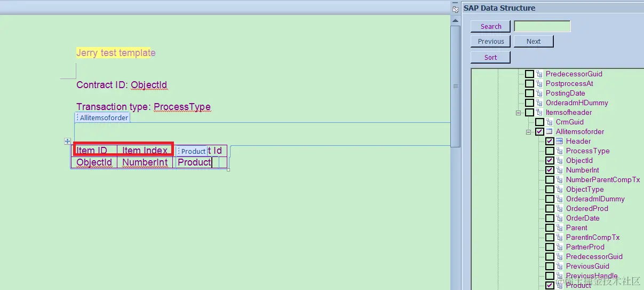Click the field icon beside OrderadmIDummy
This screenshot has height=290, width=644.
[560, 199]
